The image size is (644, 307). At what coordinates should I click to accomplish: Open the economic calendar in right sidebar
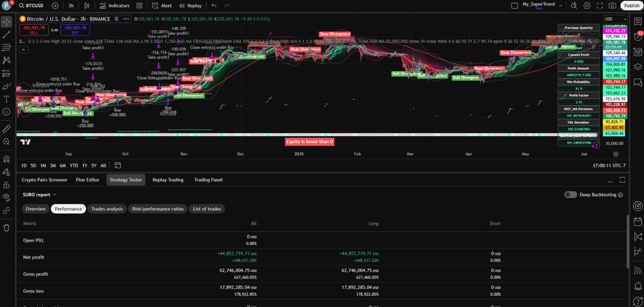pyautogui.click(x=638, y=221)
